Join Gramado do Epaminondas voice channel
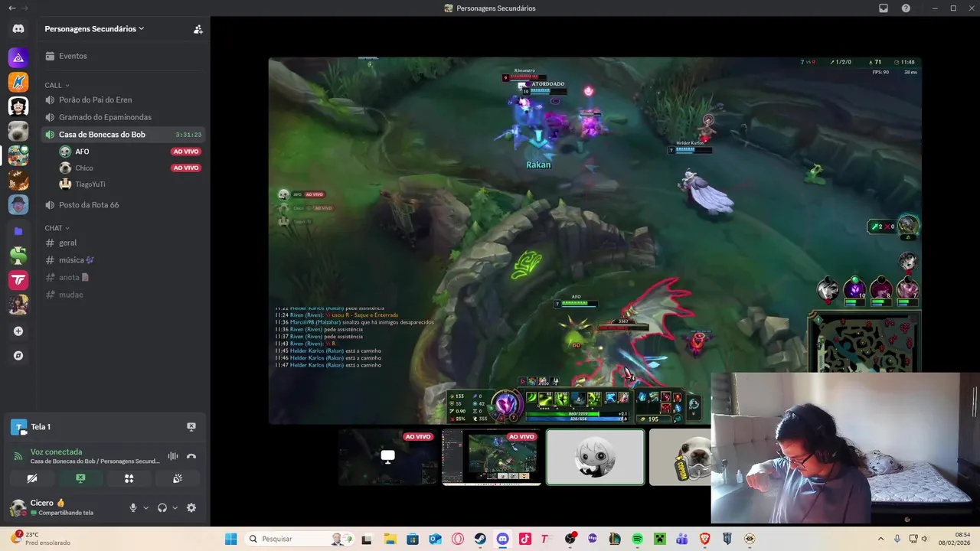 point(122,117)
